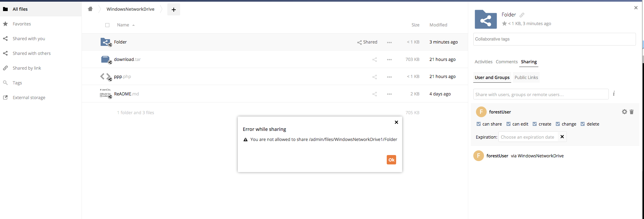
Task: Close the details sidebar panel
Action: coord(636,8)
